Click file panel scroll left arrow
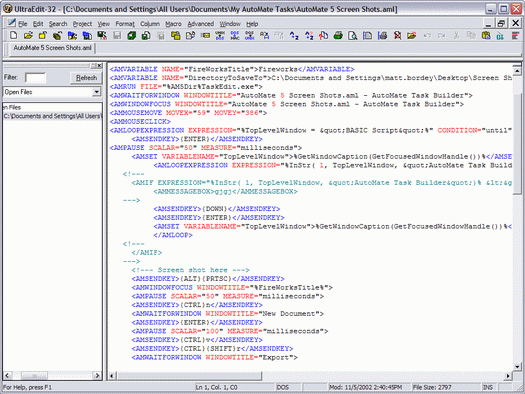 click(8, 375)
